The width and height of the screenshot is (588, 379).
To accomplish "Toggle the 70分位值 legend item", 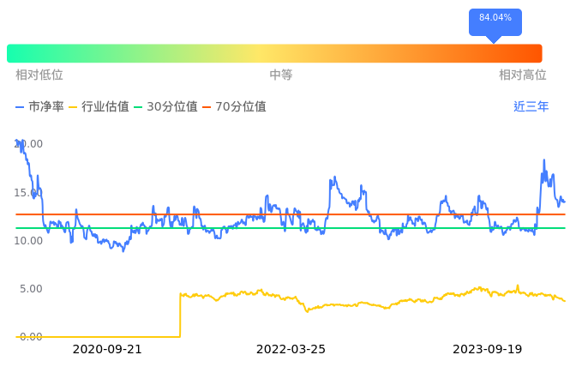I will tap(234, 107).
